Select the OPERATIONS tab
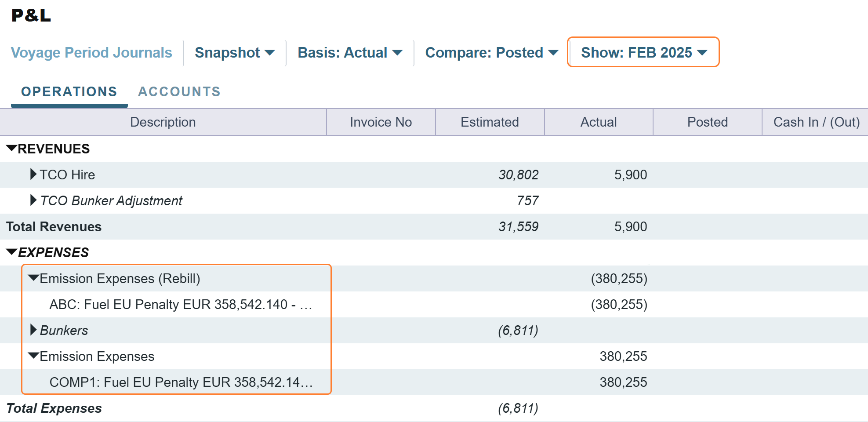 (x=69, y=91)
